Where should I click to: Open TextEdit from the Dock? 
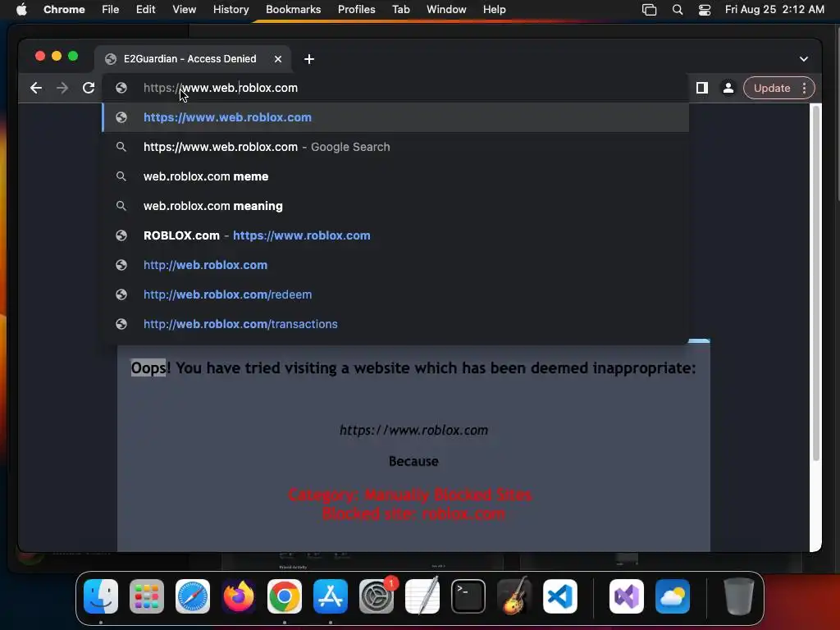(422, 596)
